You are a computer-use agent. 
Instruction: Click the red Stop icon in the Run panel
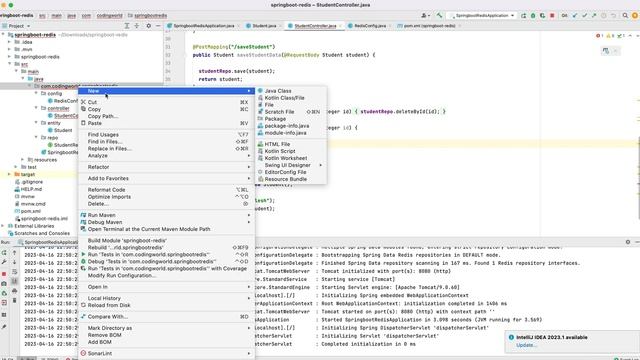[4, 273]
